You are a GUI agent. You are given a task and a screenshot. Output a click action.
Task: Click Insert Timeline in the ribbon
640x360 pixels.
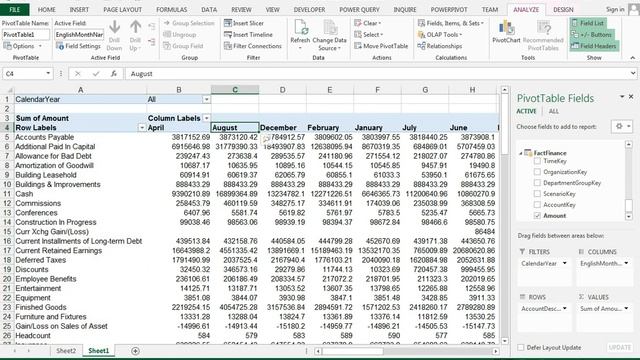[x=248, y=35]
